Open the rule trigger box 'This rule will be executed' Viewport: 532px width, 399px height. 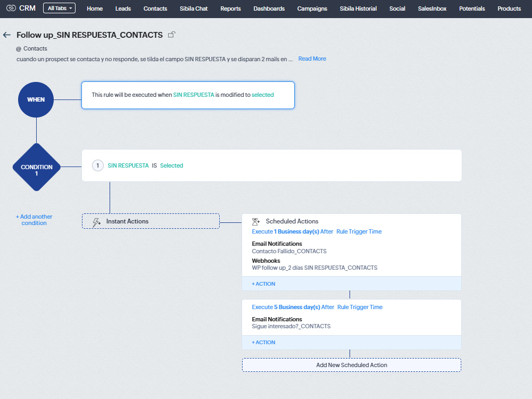point(188,95)
